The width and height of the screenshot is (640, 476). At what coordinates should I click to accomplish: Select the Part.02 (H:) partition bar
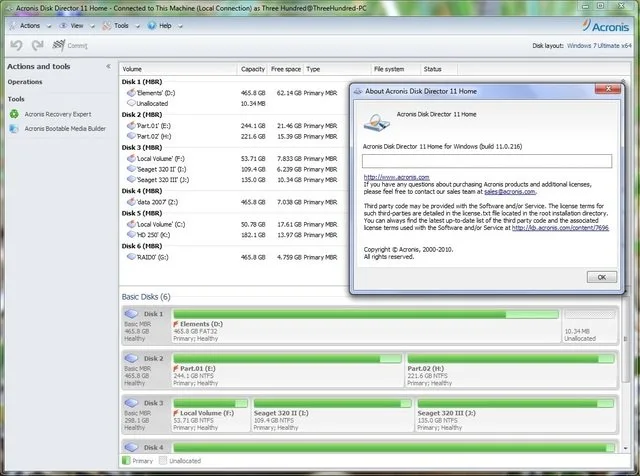(511, 358)
